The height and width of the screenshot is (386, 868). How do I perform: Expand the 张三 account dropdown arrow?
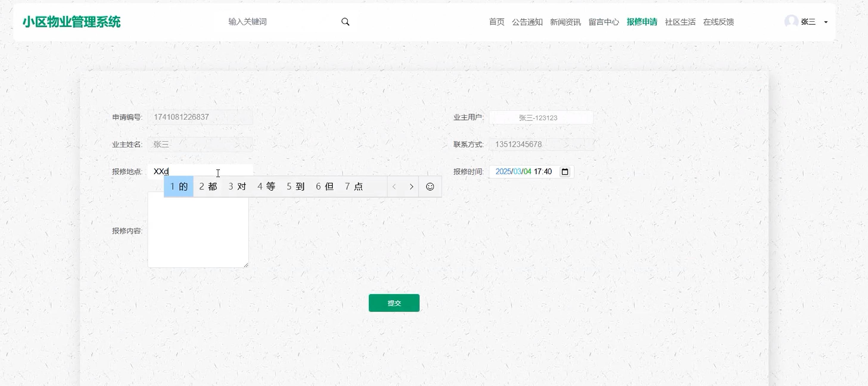click(825, 22)
